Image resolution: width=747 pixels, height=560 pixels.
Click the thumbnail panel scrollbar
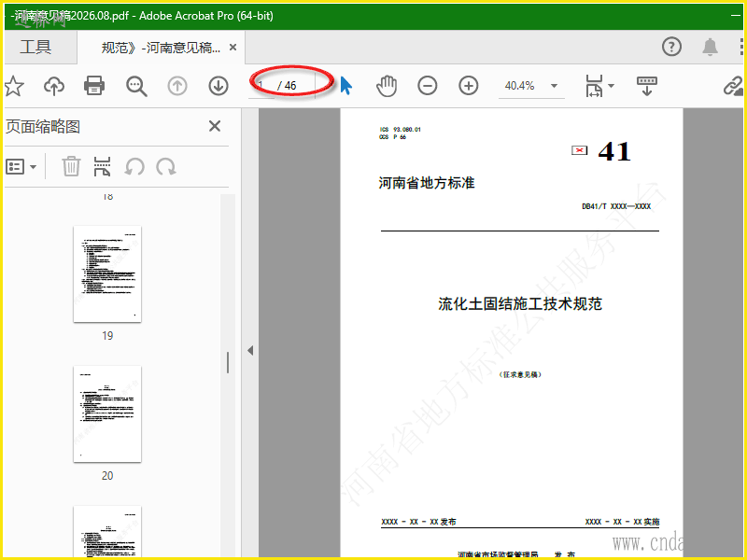228,362
